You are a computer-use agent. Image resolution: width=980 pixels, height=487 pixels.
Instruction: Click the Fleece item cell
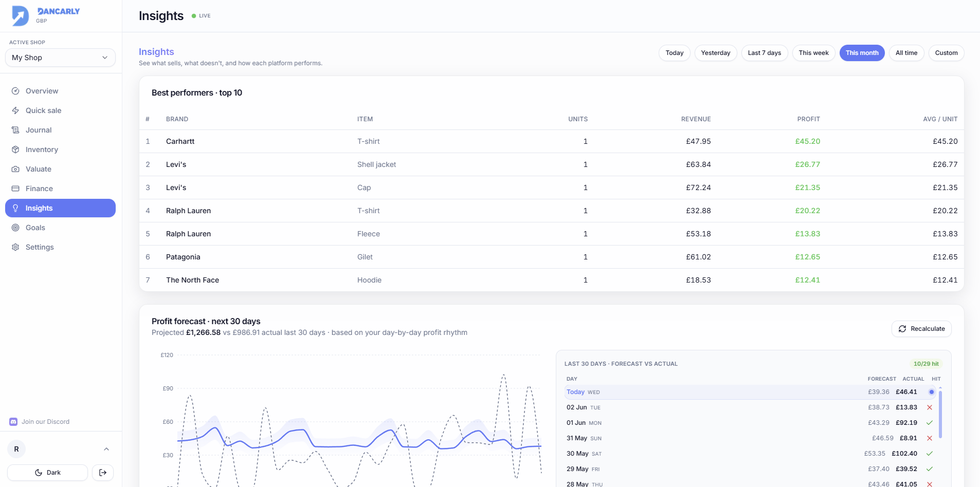click(369, 234)
